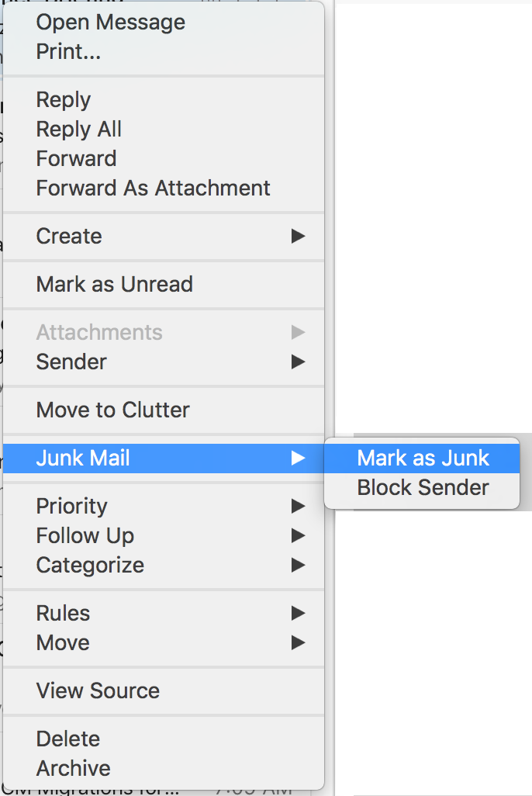Click the Junk Mail menu entry

point(164,459)
